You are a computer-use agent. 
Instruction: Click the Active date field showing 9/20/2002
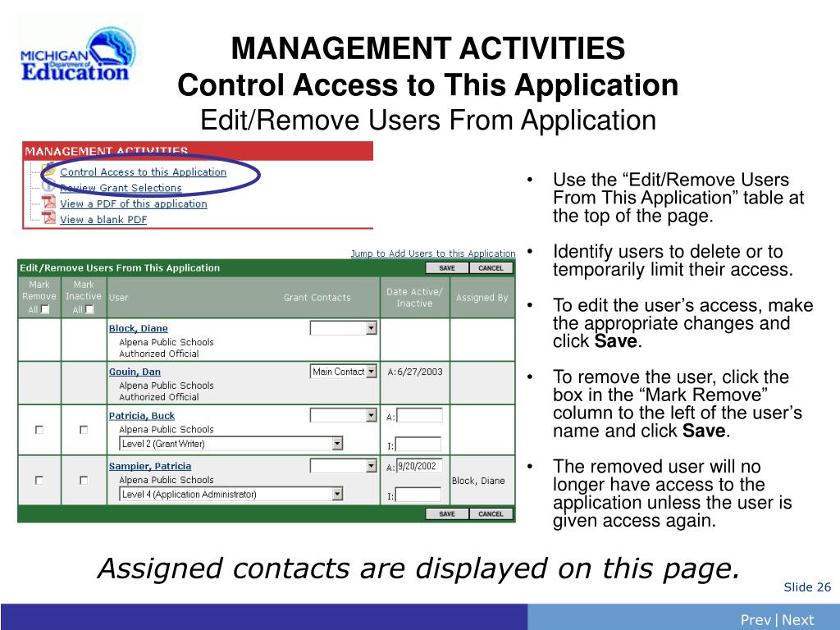[419, 466]
